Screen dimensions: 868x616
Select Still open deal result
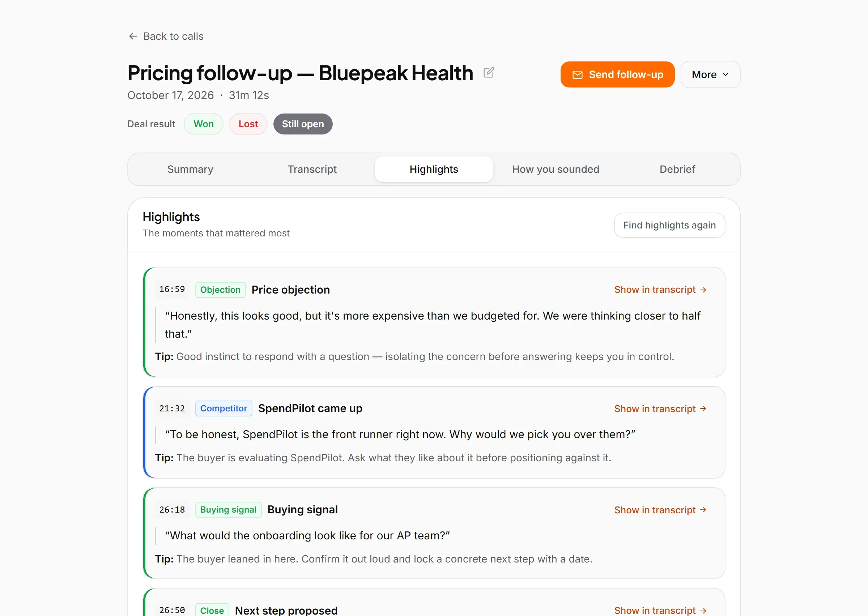[303, 124]
